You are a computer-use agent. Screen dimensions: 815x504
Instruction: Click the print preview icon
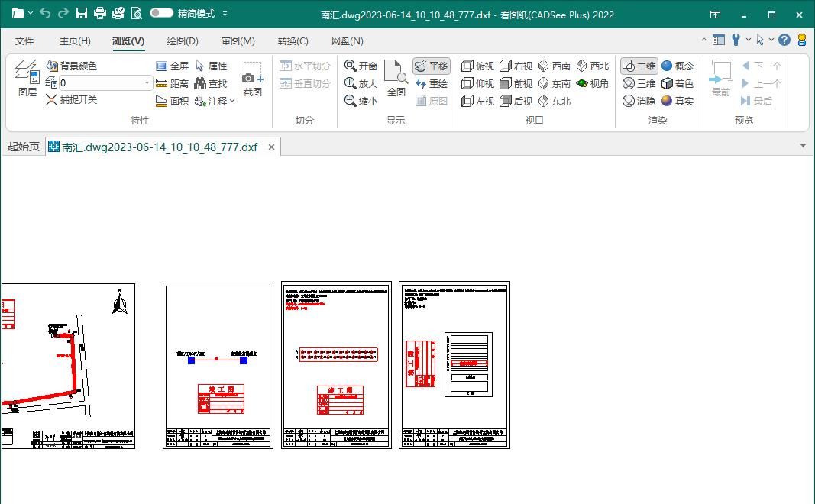pos(137,13)
